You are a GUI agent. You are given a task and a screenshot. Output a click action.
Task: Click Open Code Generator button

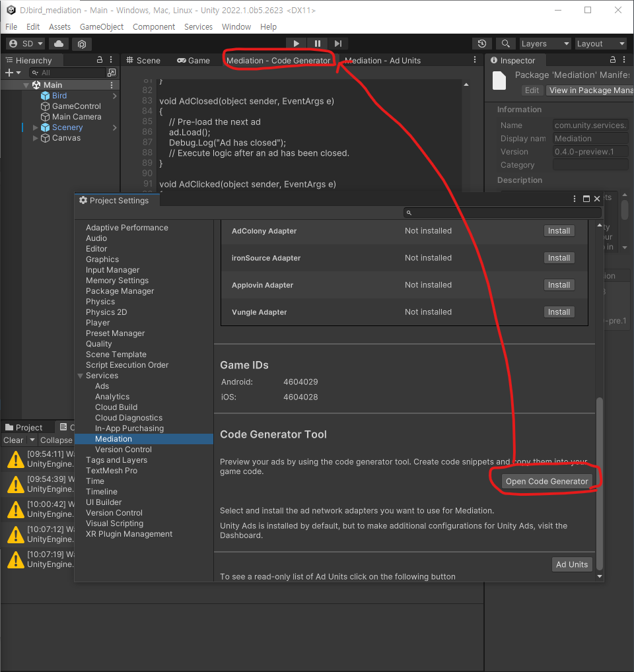[x=547, y=481]
